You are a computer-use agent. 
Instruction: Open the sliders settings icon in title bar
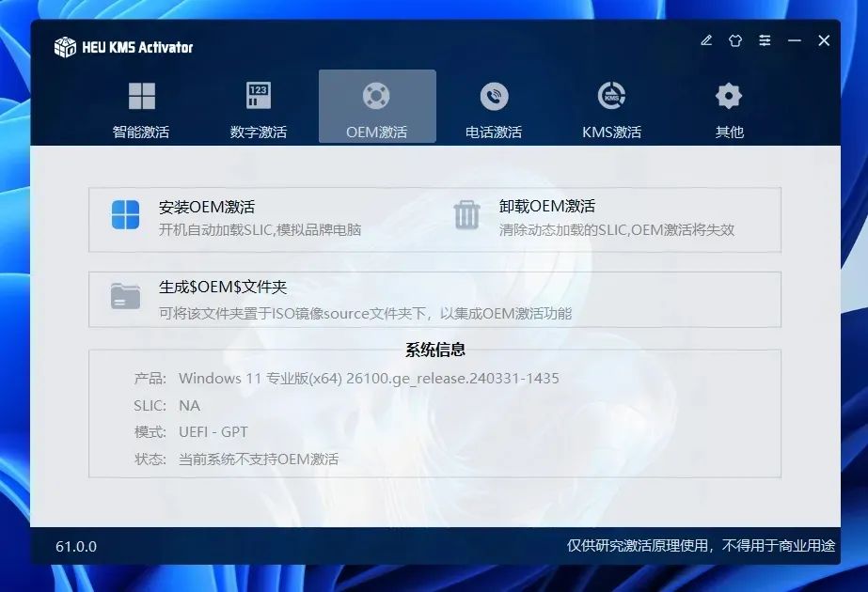(x=765, y=40)
